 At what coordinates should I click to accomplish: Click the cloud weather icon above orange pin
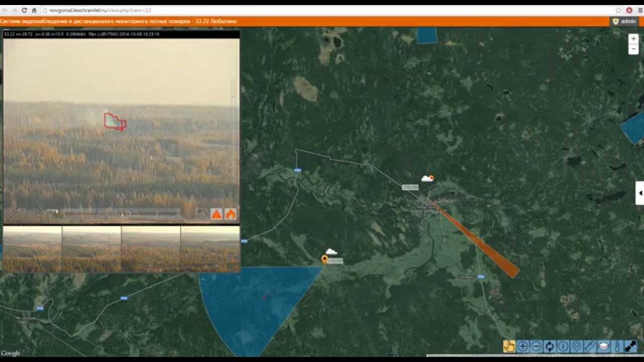tap(331, 251)
